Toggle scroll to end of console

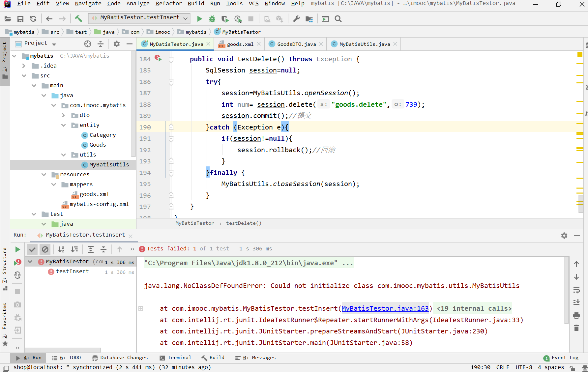pos(576,302)
